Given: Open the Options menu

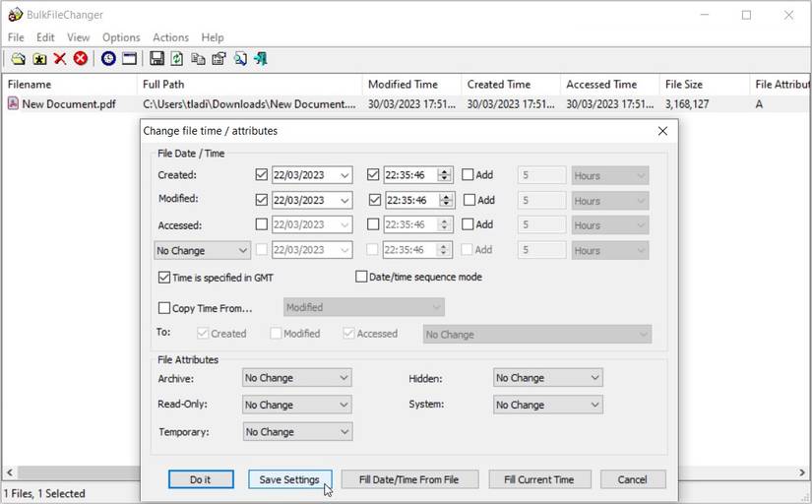Looking at the screenshot, I should (x=121, y=37).
